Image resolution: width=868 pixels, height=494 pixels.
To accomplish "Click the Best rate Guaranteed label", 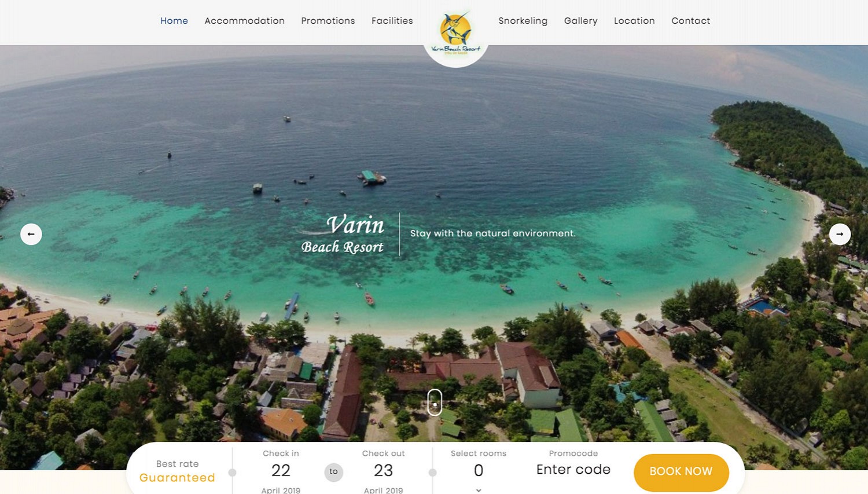I will tap(177, 471).
